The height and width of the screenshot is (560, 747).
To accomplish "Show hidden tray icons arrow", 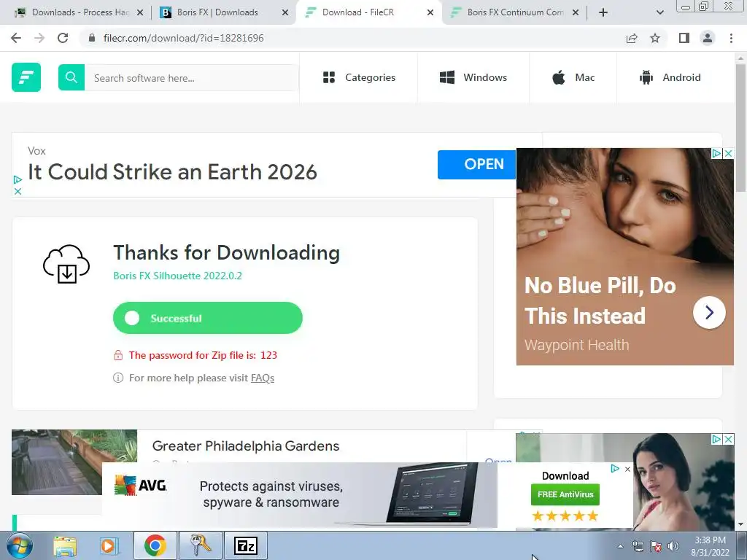I will pos(620,546).
